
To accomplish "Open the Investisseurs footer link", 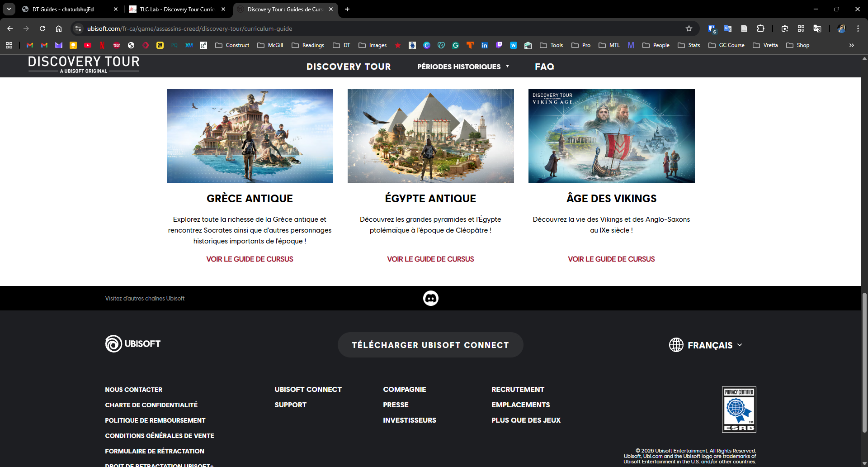I will (x=410, y=420).
